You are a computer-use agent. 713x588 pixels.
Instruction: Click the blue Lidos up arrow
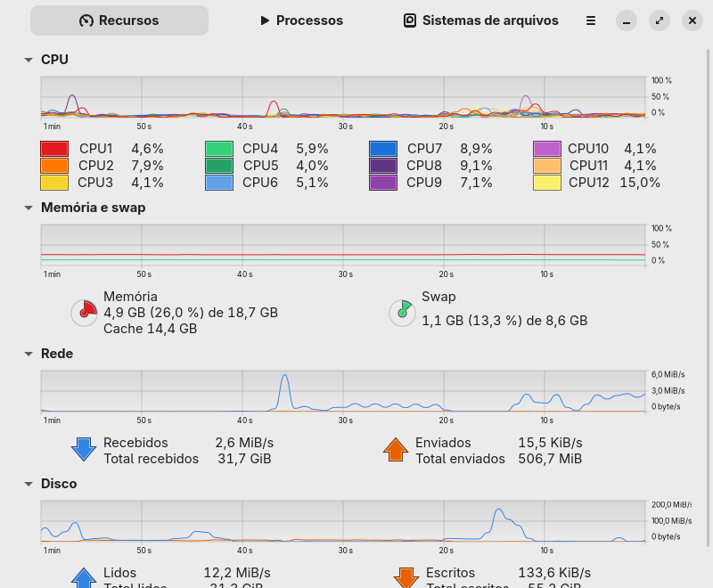pyautogui.click(x=84, y=577)
